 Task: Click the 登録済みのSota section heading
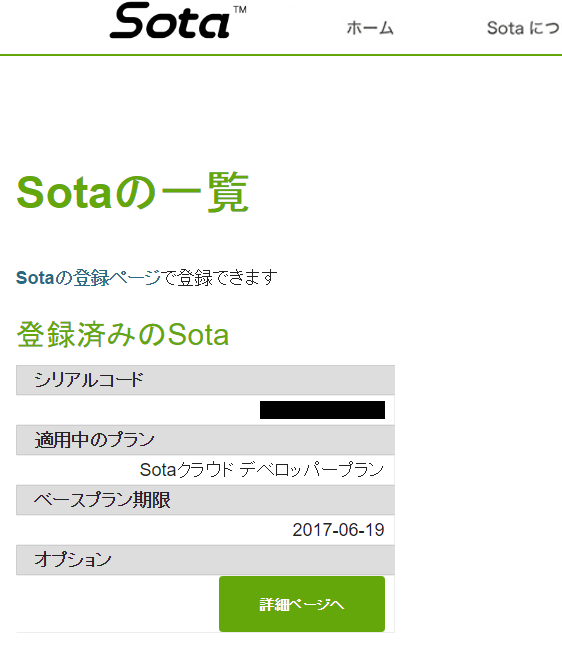coord(122,334)
